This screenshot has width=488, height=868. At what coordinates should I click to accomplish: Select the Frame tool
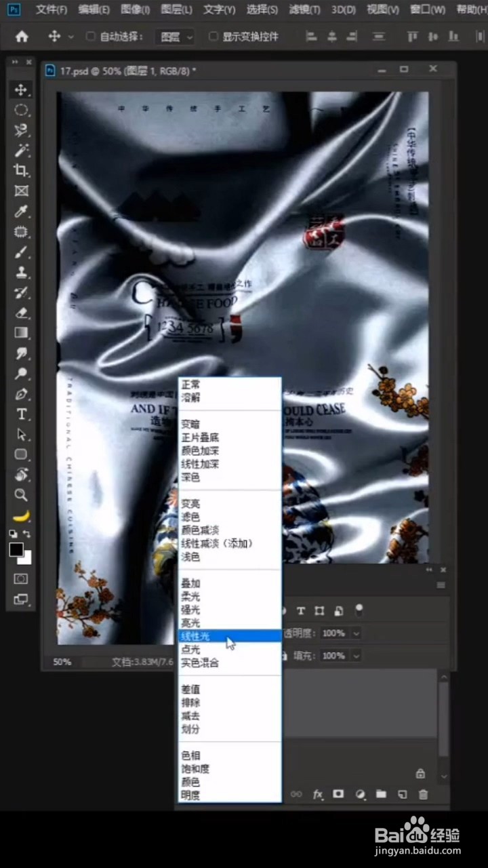coord(22,191)
